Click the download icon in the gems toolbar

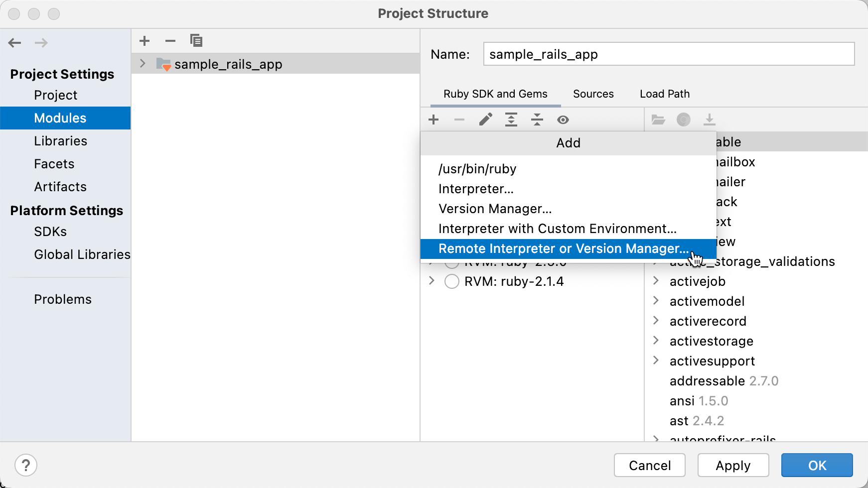tap(709, 120)
